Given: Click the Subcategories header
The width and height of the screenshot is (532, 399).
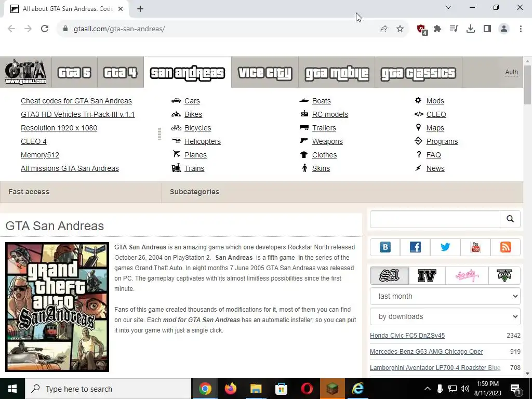Looking at the screenshot, I should (195, 192).
